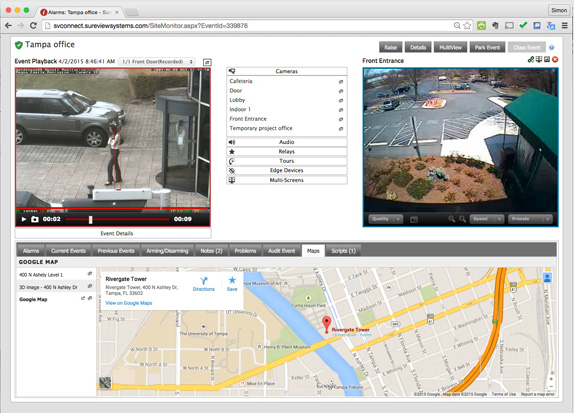Image resolution: width=574 pixels, height=413 pixels.
Task: Click the browser reload button
Action: pyautogui.click(x=33, y=26)
